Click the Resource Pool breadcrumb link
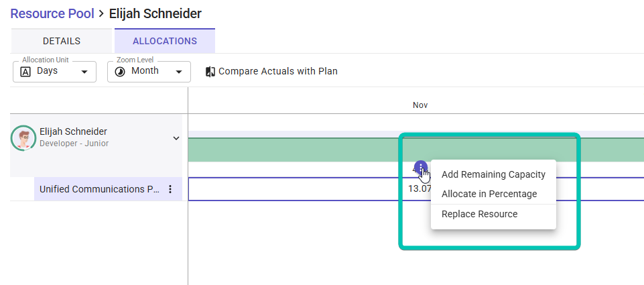Screen dimensions: 644x285 pos(52,13)
